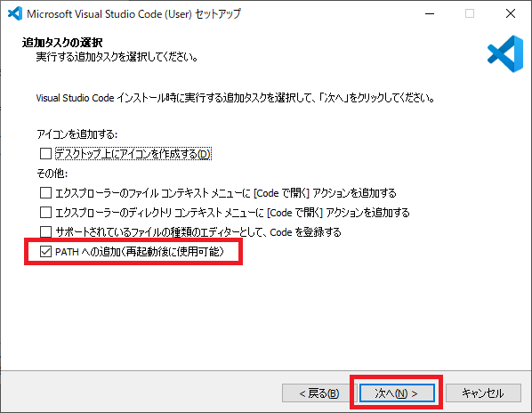Image resolution: width=532 pixels, height=413 pixels.
Task: Enable the desktop icon creation checkbox
Action: click(x=45, y=154)
